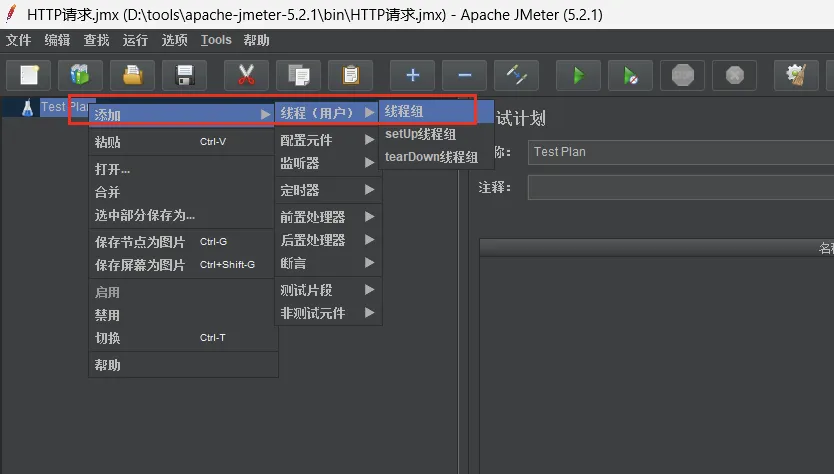The image size is (834, 474).
Task: Click the Shutdown icon
Action: click(x=735, y=75)
